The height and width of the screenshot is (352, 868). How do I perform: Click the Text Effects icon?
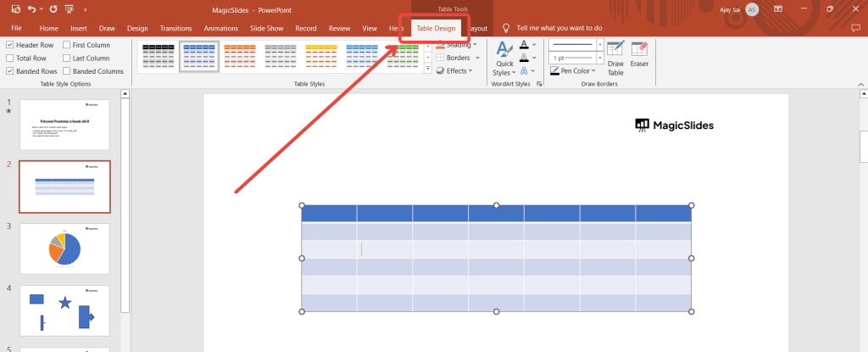click(x=524, y=71)
